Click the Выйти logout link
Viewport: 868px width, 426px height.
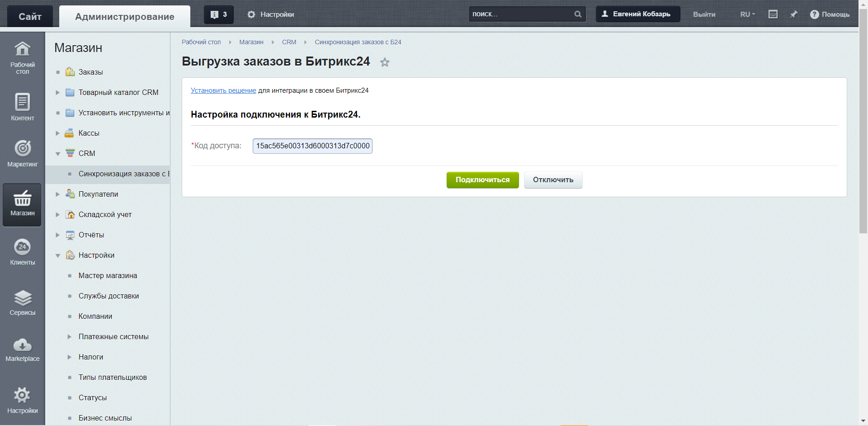click(704, 14)
